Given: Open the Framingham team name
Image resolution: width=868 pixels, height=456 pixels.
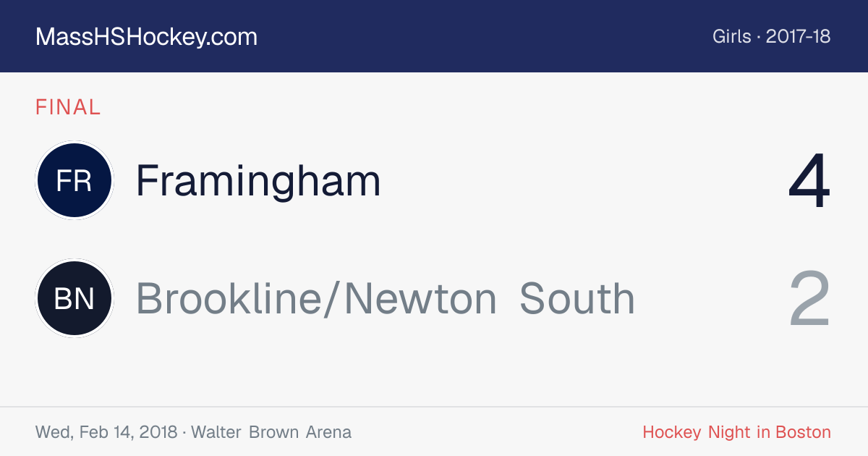Looking at the screenshot, I should pyautogui.click(x=258, y=181).
